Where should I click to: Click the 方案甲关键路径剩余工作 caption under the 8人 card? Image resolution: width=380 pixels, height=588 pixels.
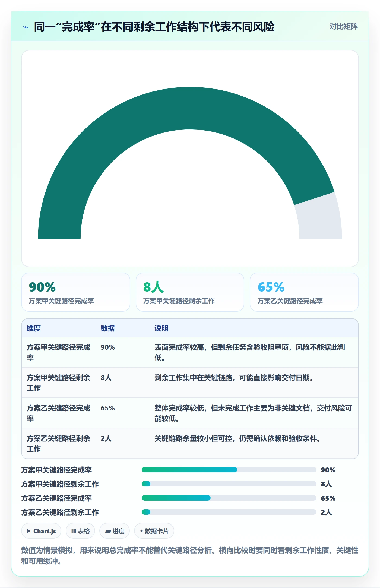click(x=179, y=301)
